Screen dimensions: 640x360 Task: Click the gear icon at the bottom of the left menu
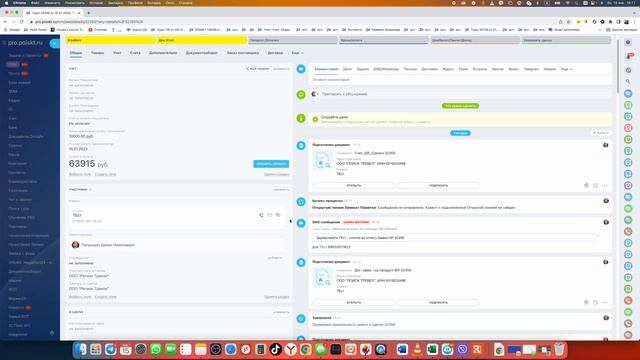52,333
